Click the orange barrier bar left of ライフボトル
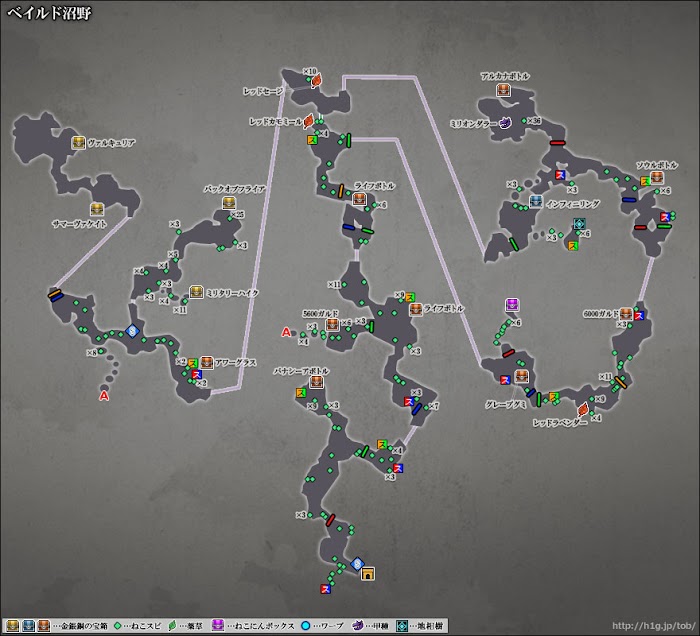Viewport: 700px width, 636px height. coord(341,191)
